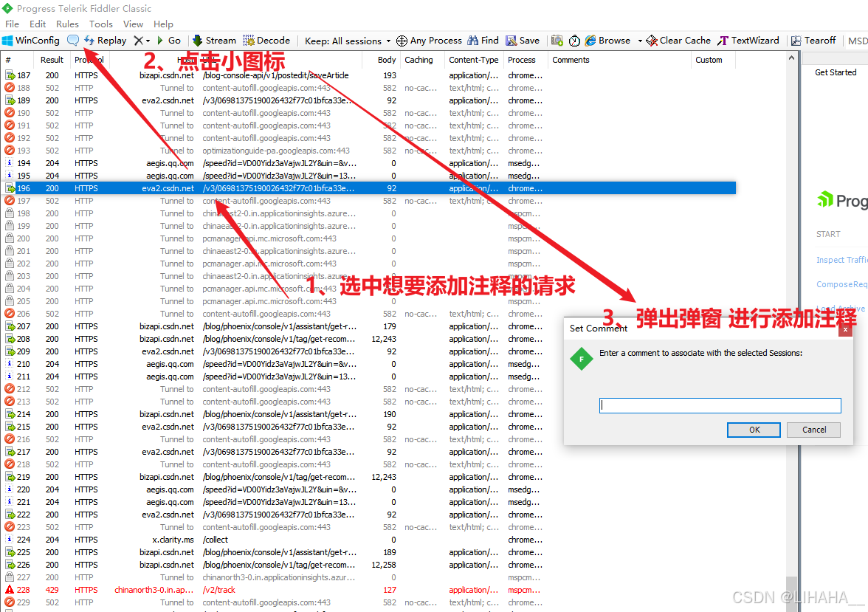Open the Browse dropdown arrow

pos(640,41)
